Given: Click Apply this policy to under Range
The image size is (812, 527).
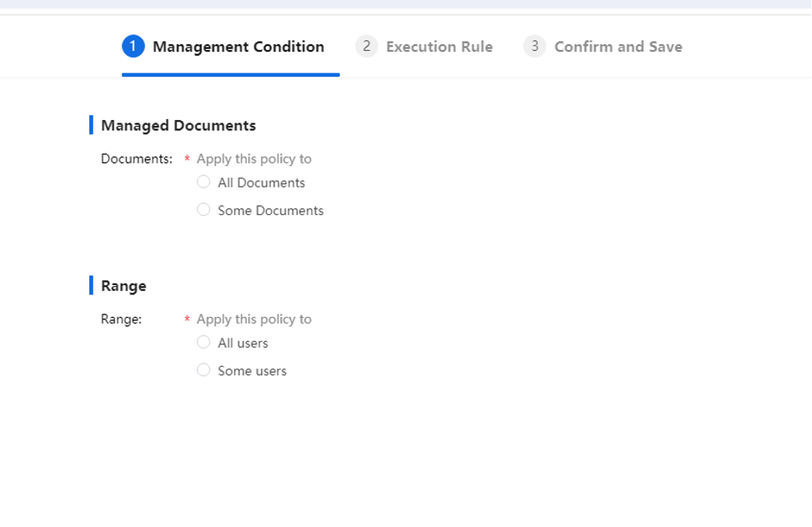Looking at the screenshot, I should tap(253, 319).
